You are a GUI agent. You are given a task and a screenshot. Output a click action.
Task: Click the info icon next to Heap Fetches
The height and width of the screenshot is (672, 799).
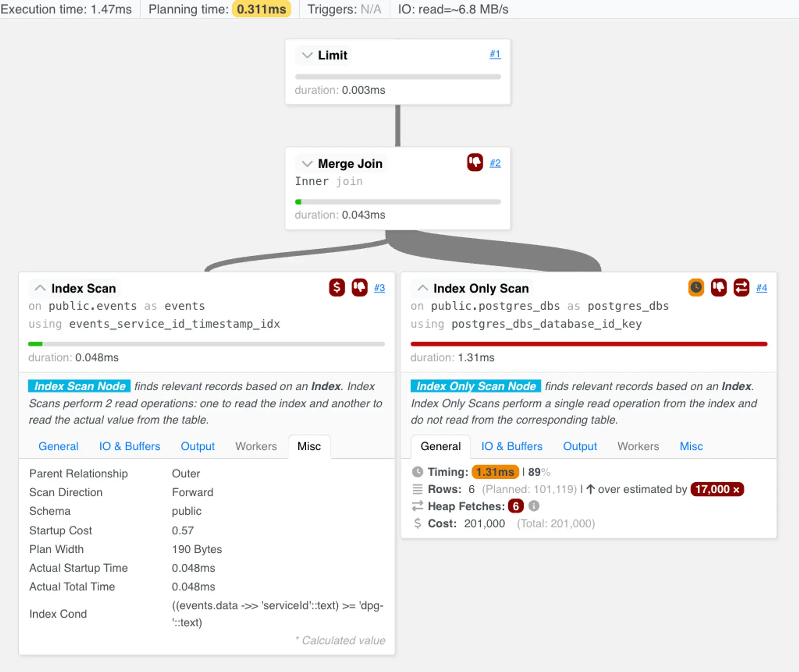(x=534, y=506)
